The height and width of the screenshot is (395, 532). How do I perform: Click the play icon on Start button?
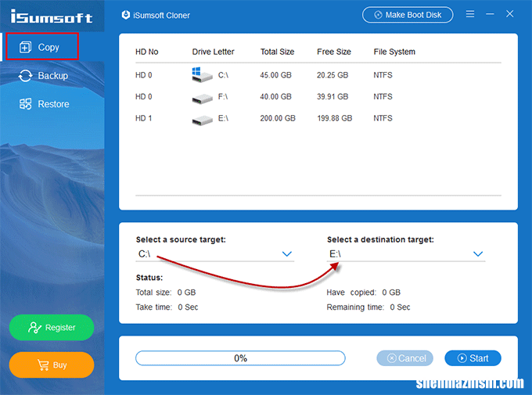462,358
